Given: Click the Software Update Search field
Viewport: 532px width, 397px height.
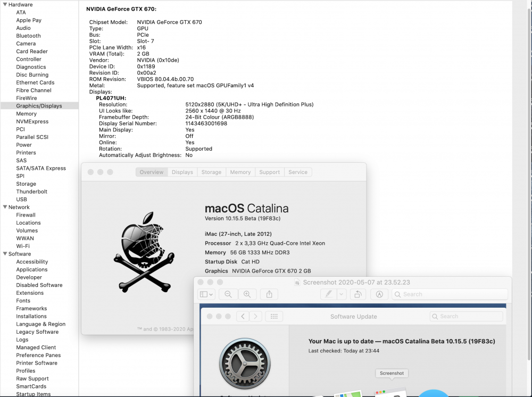Looking at the screenshot, I should pos(466,316).
